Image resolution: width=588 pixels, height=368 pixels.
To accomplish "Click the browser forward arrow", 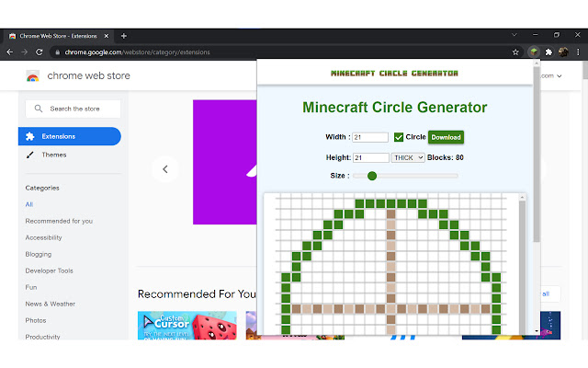I will pos(25,52).
